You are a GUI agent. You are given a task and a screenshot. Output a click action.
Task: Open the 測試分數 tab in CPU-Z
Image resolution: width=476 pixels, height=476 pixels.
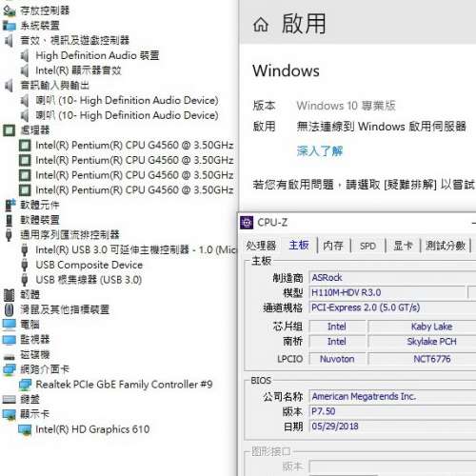[446, 246]
